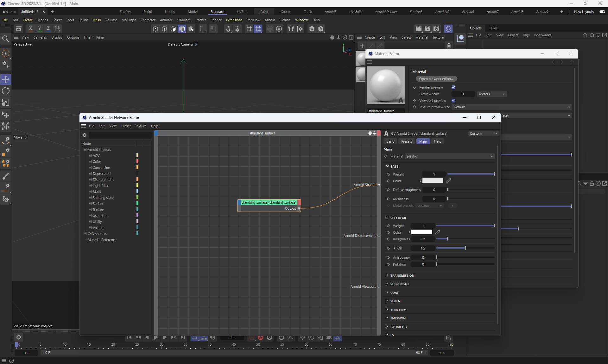Select the Move tool in left toolbar
The image size is (608, 364).
6,79
